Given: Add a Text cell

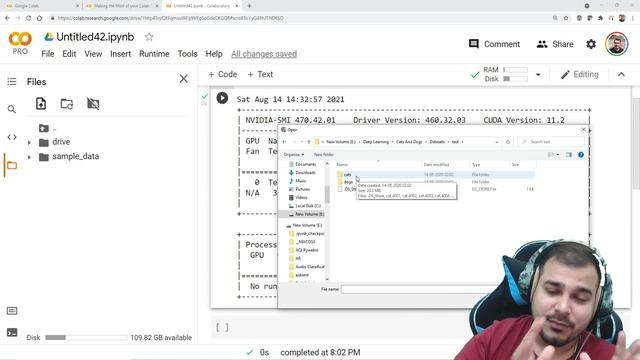Looking at the screenshot, I should tap(260, 74).
